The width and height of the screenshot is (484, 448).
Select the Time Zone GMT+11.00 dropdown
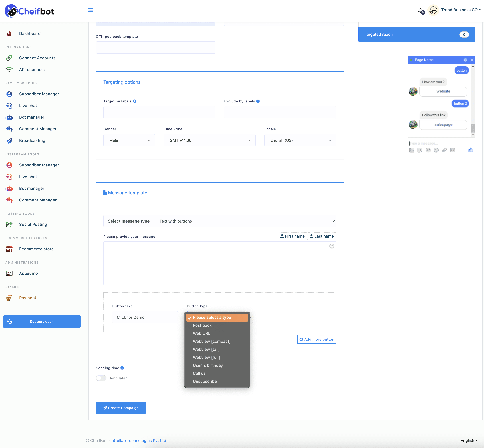pyautogui.click(x=209, y=140)
